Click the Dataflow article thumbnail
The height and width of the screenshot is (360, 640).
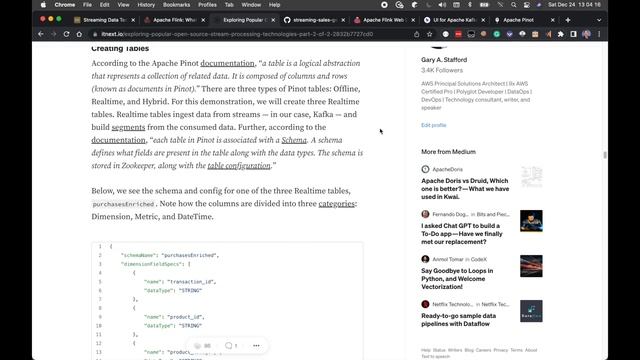pos(531,311)
